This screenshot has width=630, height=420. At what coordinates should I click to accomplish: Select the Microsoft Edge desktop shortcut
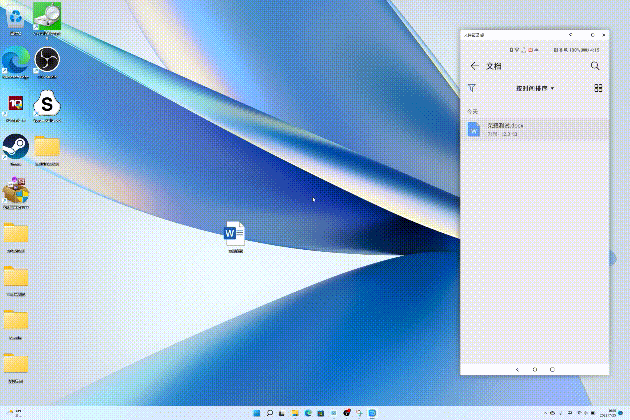tap(14, 60)
